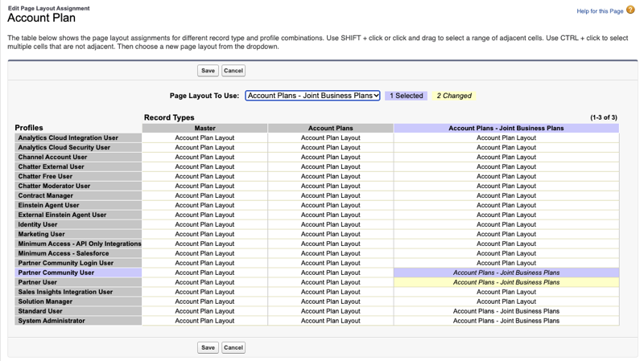Select the Marketing User profile row

78,234
